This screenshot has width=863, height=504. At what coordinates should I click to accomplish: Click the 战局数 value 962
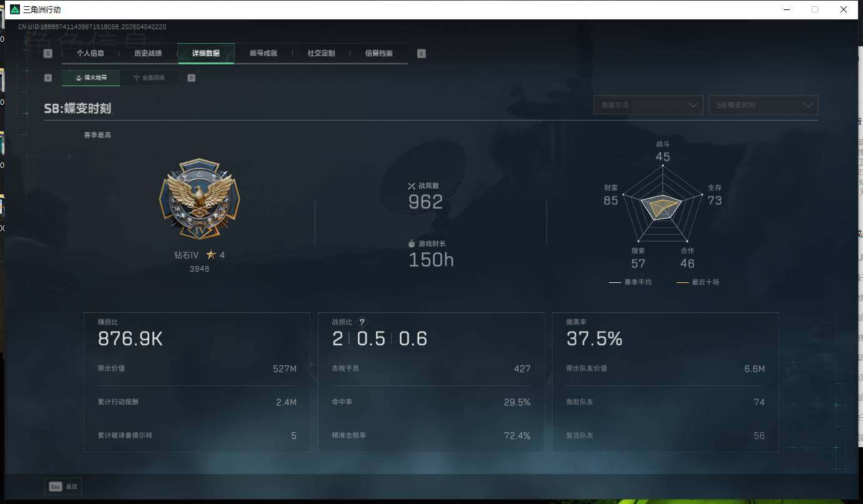[426, 202]
